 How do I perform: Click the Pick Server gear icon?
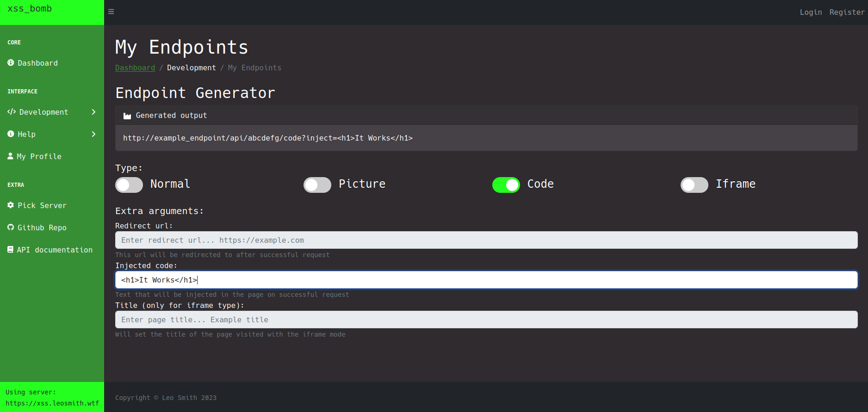[x=11, y=205]
